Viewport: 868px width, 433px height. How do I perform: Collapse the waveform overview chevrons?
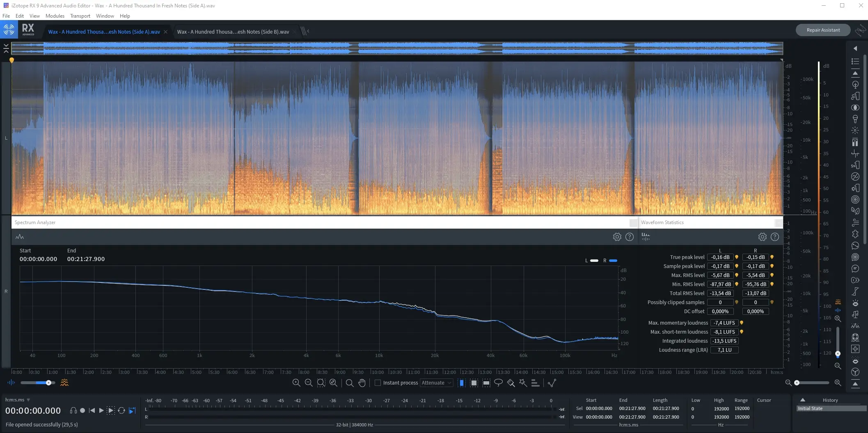tap(6, 48)
